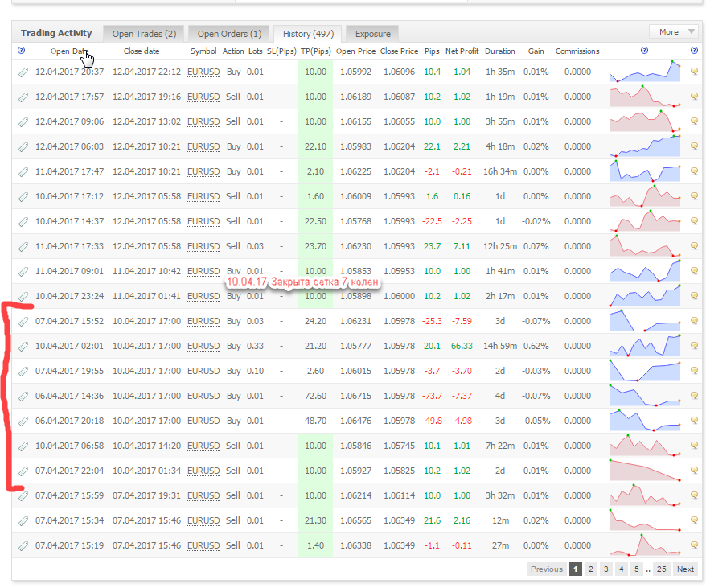Open mini chart for trade opened 11.04.2017 17:33

click(x=645, y=246)
